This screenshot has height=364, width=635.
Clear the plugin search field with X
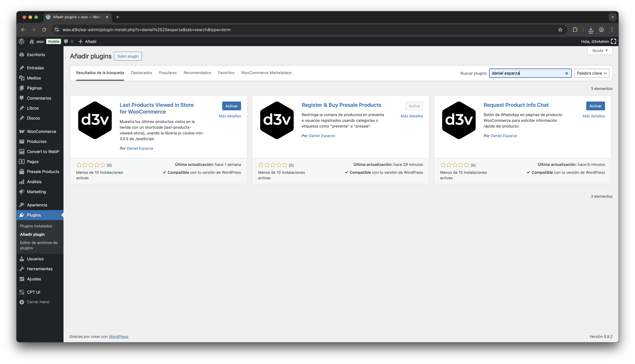pyautogui.click(x=567, y=73)
